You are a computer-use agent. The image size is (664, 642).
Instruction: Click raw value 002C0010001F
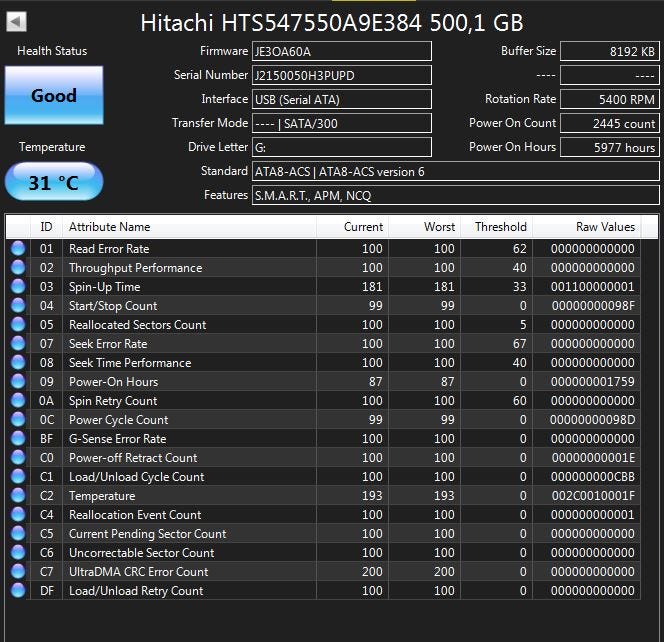pyautogui.click(x=593, y=495)
